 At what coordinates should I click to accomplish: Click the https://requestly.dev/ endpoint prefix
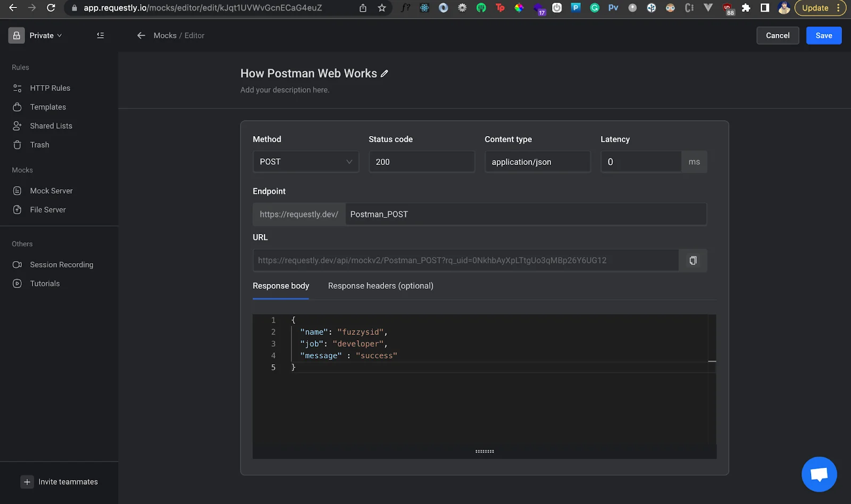point(299,214)
